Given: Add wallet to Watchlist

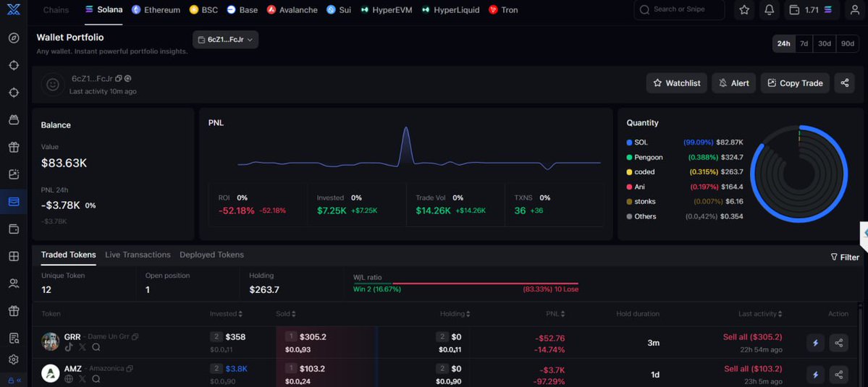Looking at the screenshot, I should pyautogui.click(x=676, y=83).
